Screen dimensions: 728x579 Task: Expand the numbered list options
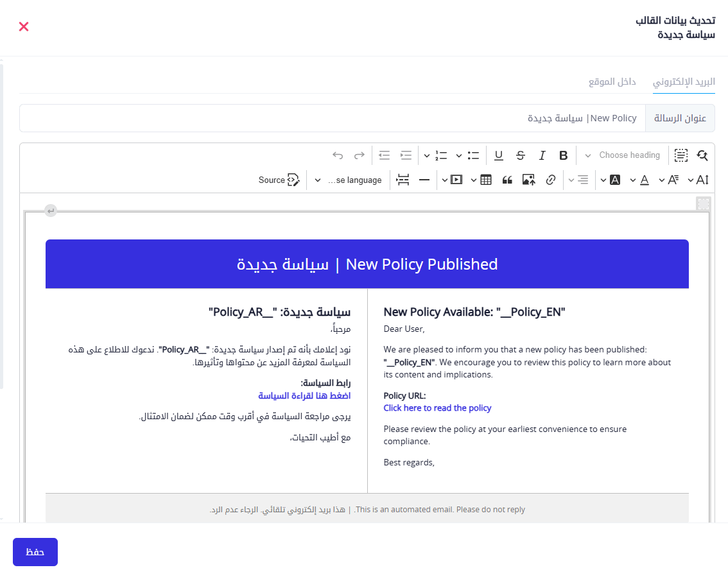coord(427,155)
